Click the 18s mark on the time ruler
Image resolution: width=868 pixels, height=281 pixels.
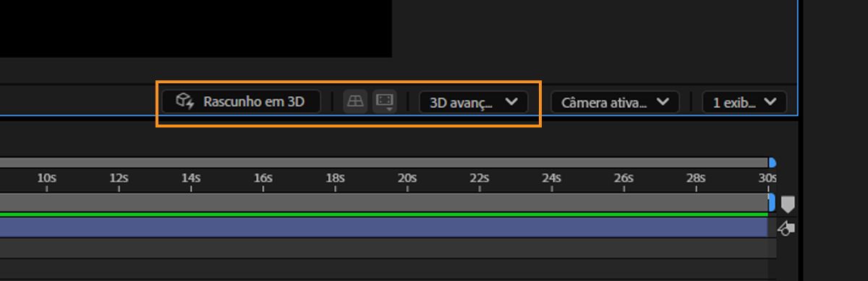(335, 178)
